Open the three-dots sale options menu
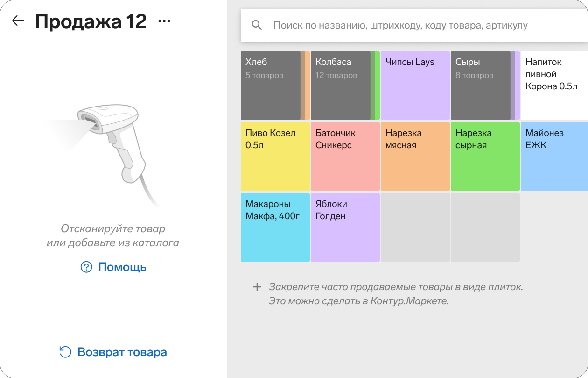The image size is (588, 378). coord(164,21)
